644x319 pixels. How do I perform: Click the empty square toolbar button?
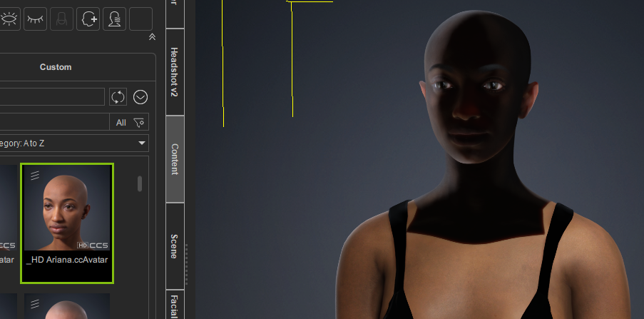click(140, 19)
